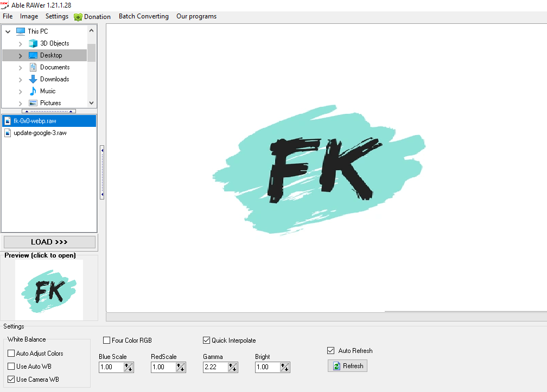Open the Our programs menu
547x392 pixels.
coord(196,16)
